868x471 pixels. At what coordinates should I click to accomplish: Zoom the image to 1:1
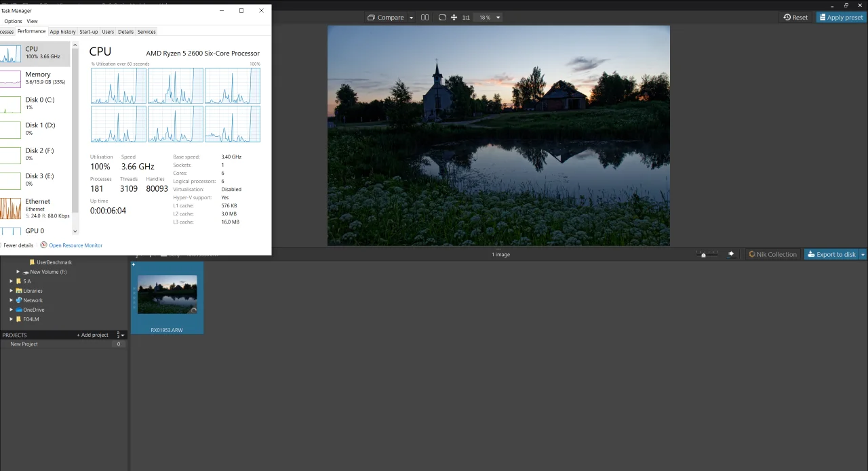[x=466, y=18]
